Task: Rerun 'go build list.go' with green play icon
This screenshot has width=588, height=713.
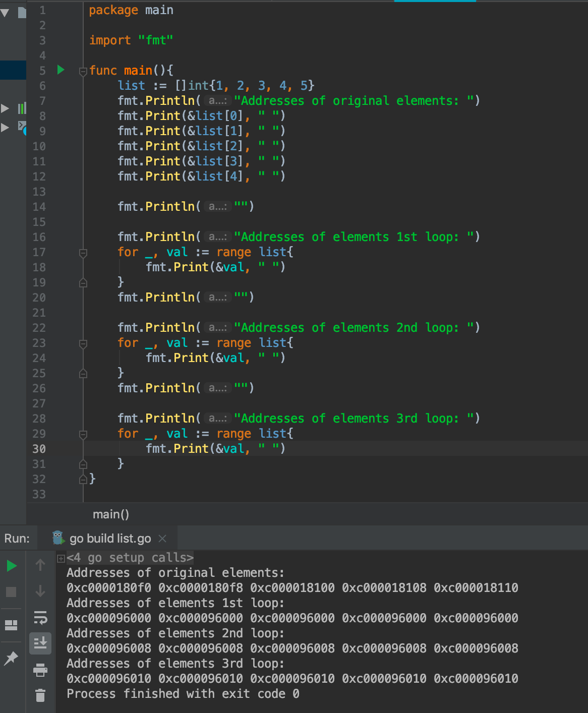Action: tap(11, 565)
